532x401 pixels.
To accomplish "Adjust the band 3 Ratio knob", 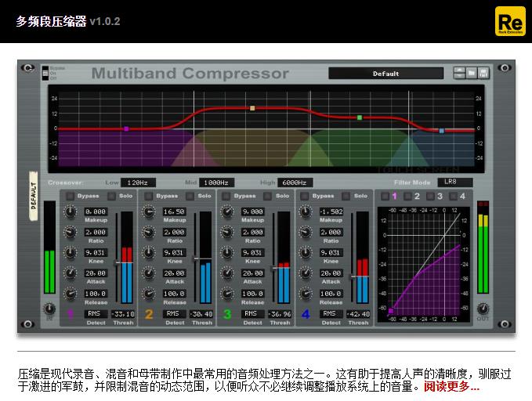I will (x=227, y=233).
